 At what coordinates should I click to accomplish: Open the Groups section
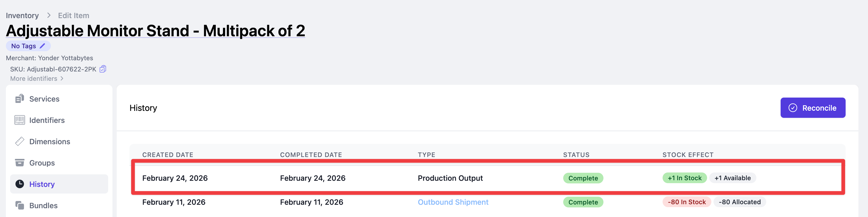tap(42, 163)
